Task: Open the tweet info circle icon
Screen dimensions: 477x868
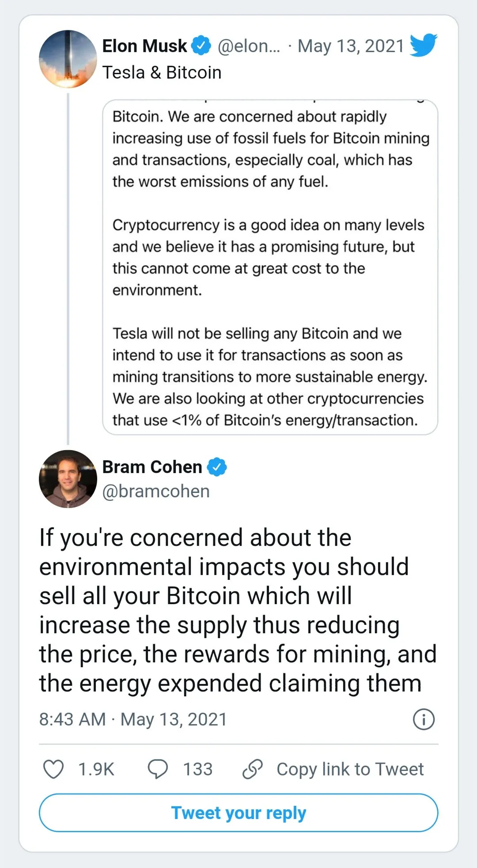Action: pos(424,719)
